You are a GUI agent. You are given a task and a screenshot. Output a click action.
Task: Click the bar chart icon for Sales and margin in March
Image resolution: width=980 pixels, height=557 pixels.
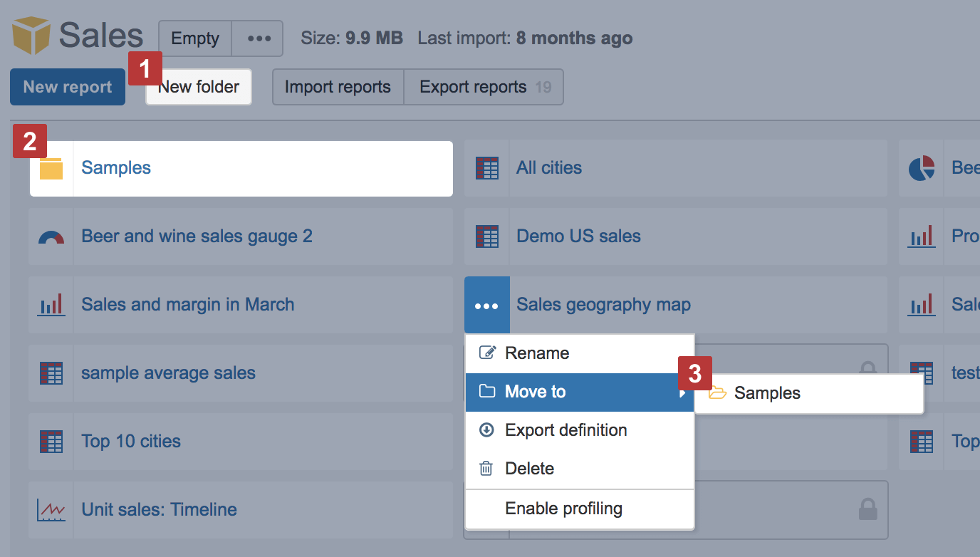(x=51, y=305)
